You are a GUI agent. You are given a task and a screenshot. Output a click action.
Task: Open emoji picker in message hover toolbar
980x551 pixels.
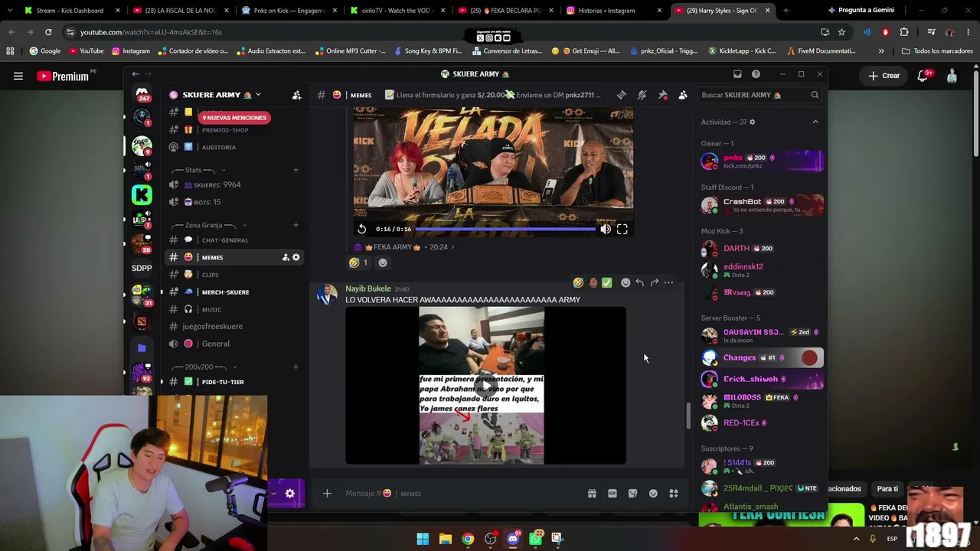626,283
